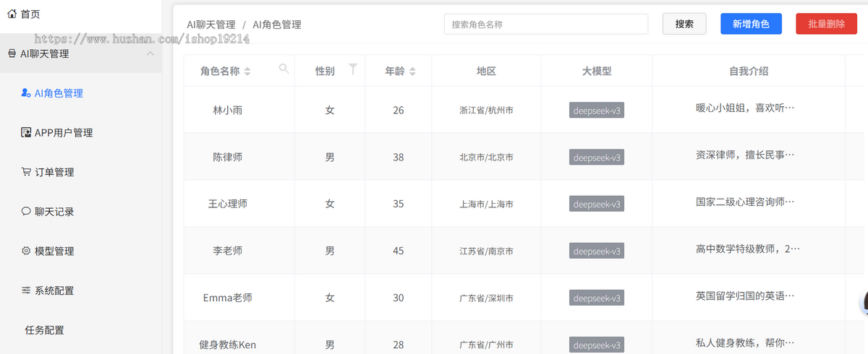The width and height of the screenshot is (868, 354).
Task: Click the age value 38 in 陈律师 row
Action: (399, 157)
